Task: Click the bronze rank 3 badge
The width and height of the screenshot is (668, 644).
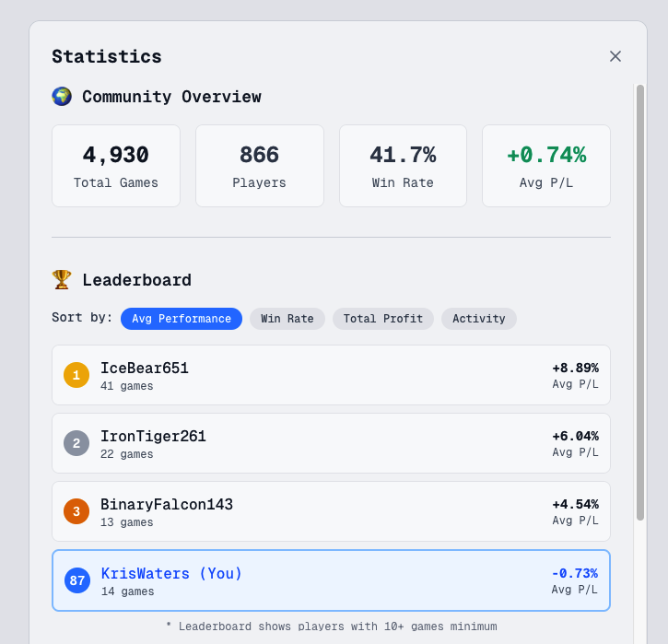Action: click(76, 511)
